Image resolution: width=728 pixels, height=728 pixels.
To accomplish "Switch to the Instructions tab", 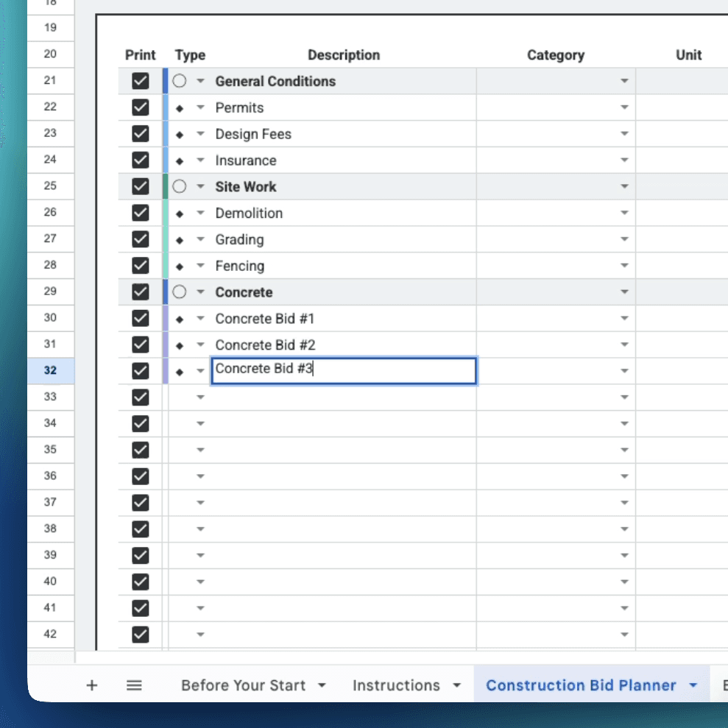I will 397,685.
